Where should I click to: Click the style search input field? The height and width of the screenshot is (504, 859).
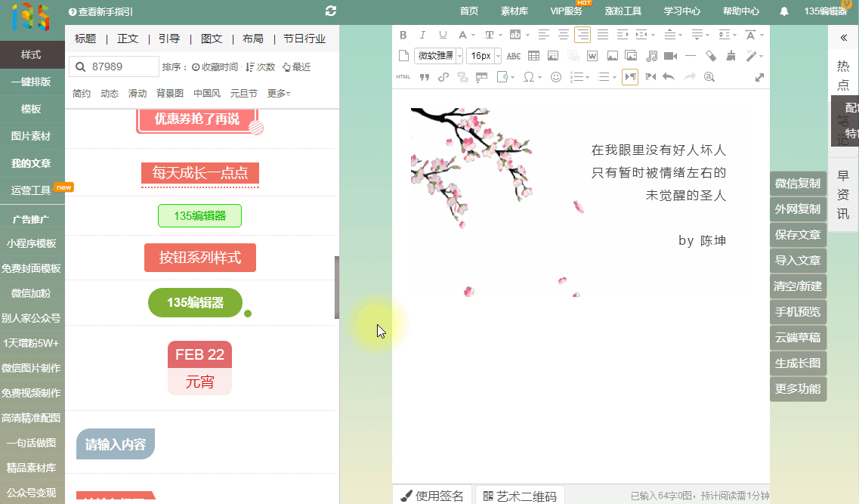122,66
